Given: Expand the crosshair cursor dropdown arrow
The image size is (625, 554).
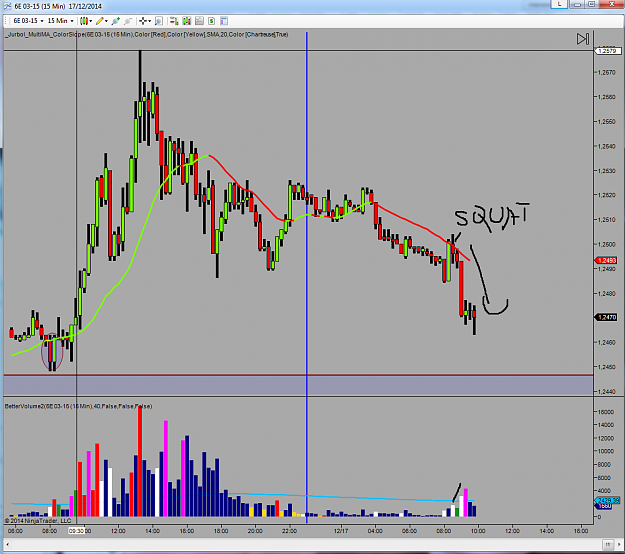Looking at the screenshot, I should tap(149, 21).
